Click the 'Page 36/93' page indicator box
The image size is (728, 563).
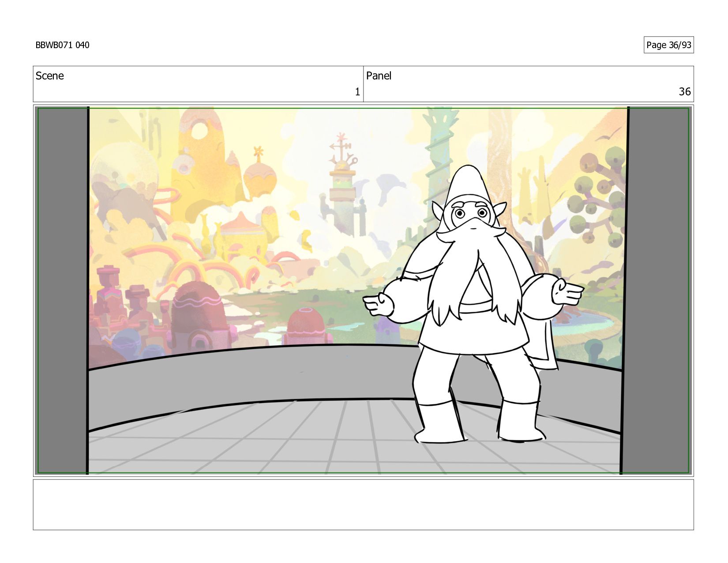[x=668, y=45]
